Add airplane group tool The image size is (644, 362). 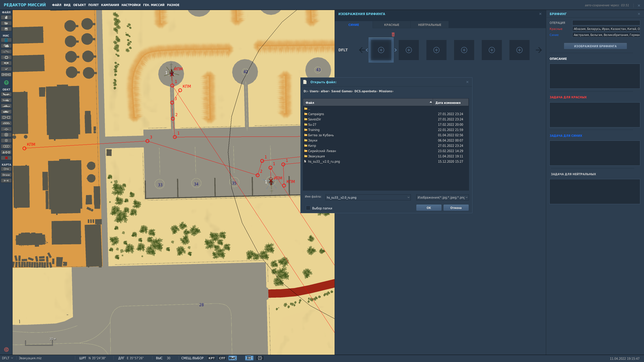(x=6, y=94)
